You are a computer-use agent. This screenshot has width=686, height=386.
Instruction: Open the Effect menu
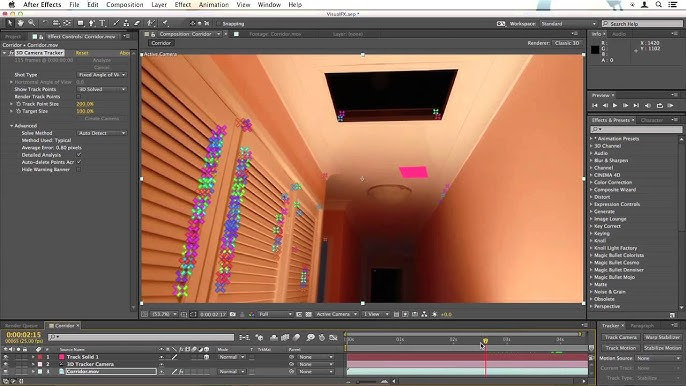click(182, 4)
